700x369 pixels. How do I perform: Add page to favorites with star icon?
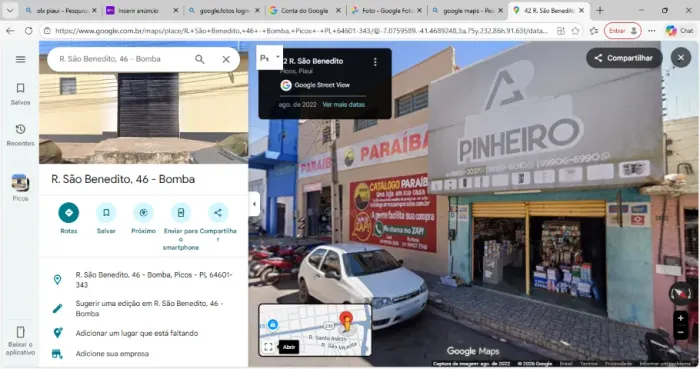(x=575, y=31)
